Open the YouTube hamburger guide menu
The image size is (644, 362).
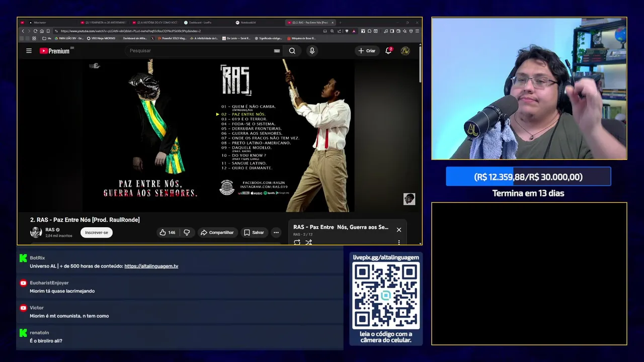tap(29, 51)
